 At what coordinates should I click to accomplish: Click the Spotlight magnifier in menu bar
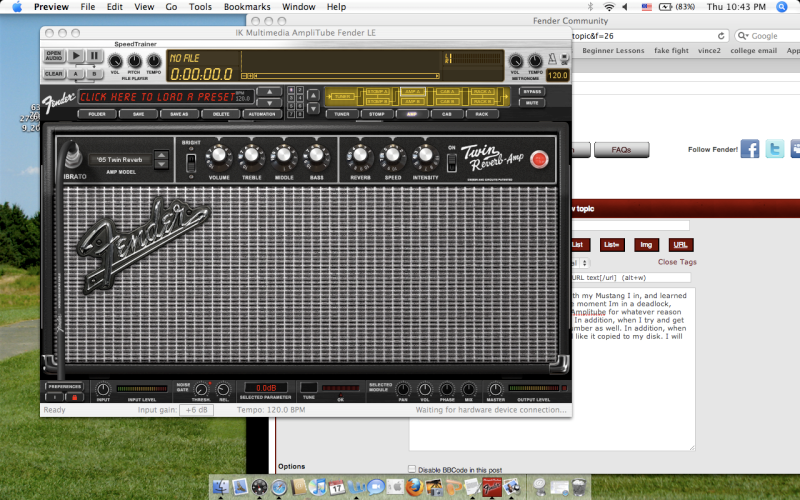click(x=788, y=6)
